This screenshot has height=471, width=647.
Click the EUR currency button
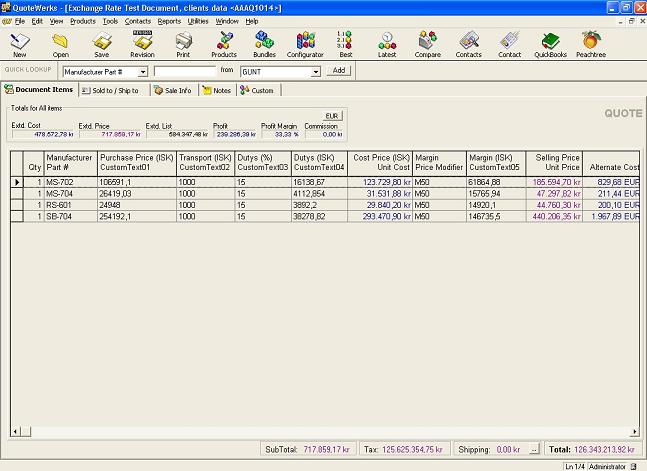click(333, 115)
